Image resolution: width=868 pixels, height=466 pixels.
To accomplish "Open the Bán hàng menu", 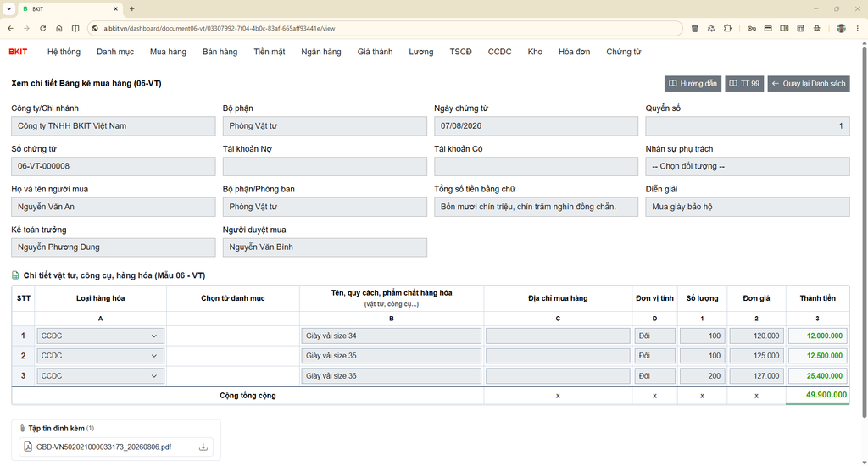I will click(x=220, y=52).
